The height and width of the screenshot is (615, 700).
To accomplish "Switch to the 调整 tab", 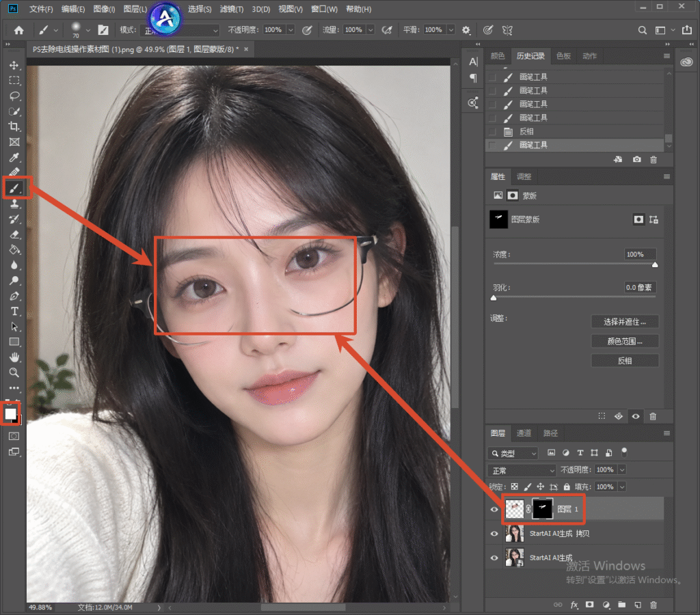I will click(524, 176).
